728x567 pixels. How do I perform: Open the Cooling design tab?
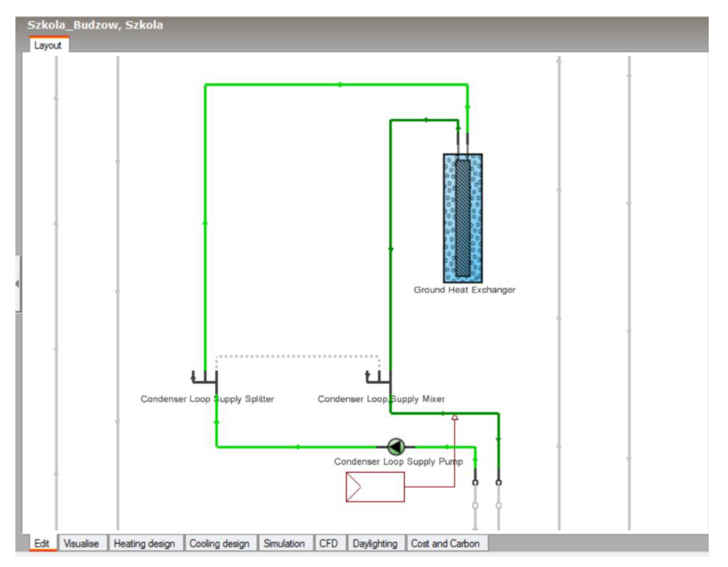(x=219, y=543)
